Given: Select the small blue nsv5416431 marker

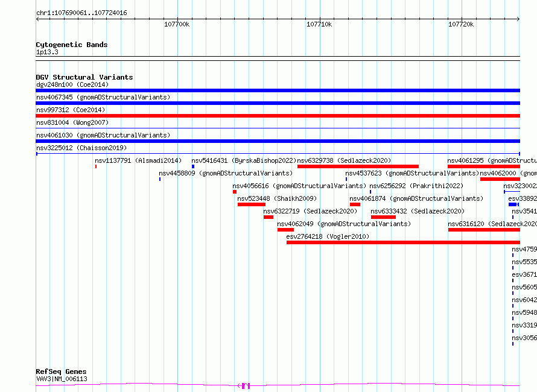Looking at the screenshot, I should [193, 166].
